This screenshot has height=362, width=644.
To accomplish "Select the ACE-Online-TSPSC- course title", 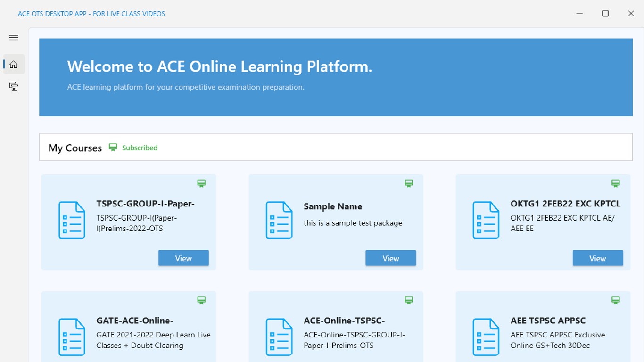I will click(x=345, y=321).
